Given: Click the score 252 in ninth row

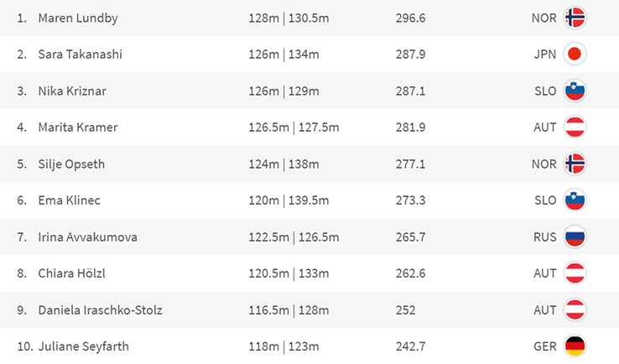Looking at the screenshot, I should [405, 310].
